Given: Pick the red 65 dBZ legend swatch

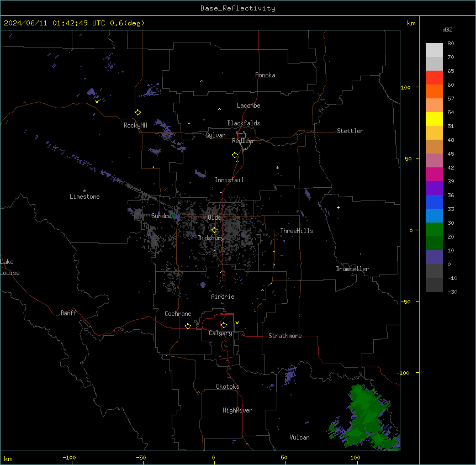Looking at the screenshot, I should pyautogui.click(x=434, y=77).
